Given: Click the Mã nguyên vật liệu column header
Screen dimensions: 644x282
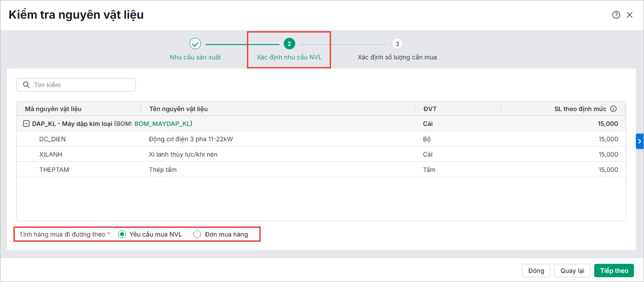Looking at the screenshot, I should coord(53,109).
